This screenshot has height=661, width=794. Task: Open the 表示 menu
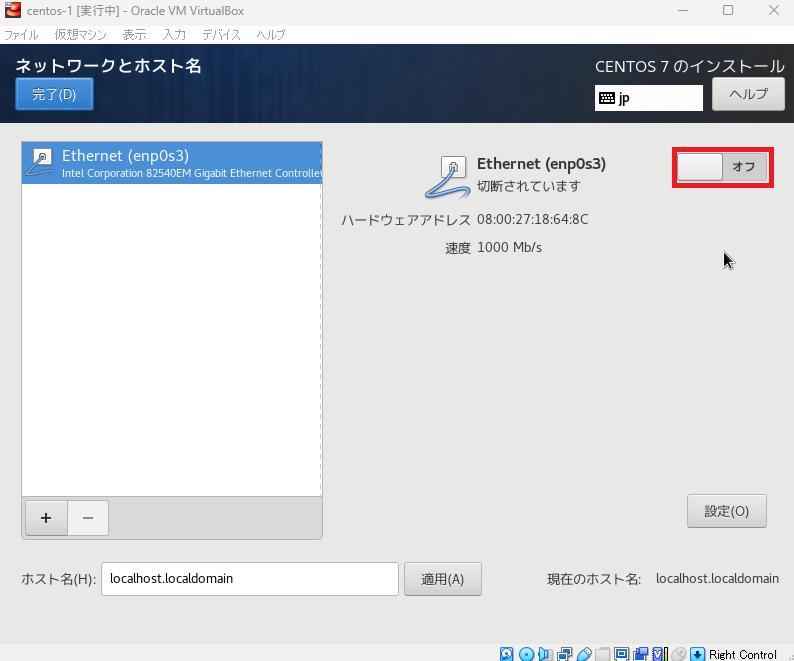pos(134,34)
